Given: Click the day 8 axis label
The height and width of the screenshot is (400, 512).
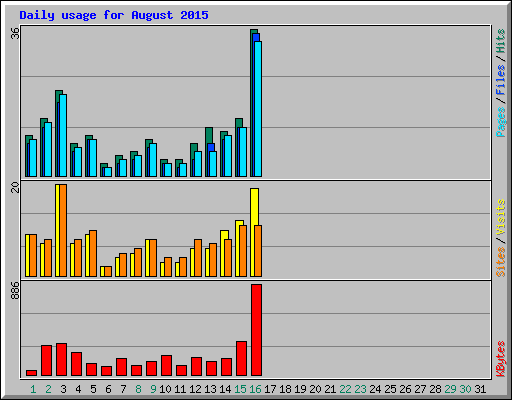Looking at the screenshot, I should pos(138,389).
